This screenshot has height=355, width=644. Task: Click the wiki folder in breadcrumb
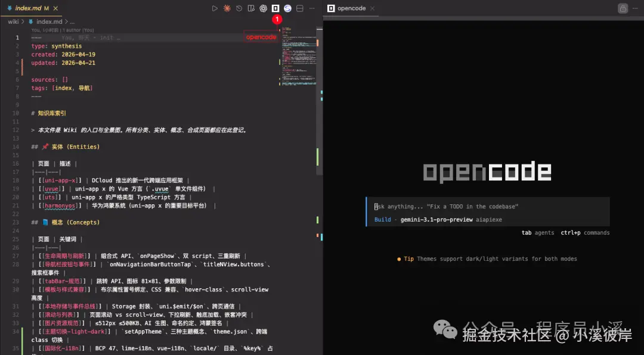pos(13,21)
